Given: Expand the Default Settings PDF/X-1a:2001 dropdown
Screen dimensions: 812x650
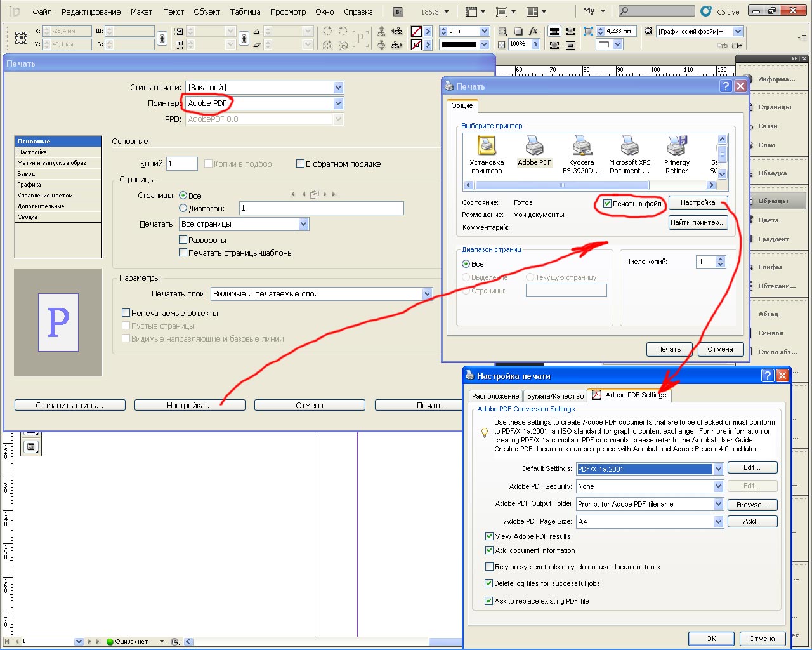Looking at the screenshot, I should point(718,469).
